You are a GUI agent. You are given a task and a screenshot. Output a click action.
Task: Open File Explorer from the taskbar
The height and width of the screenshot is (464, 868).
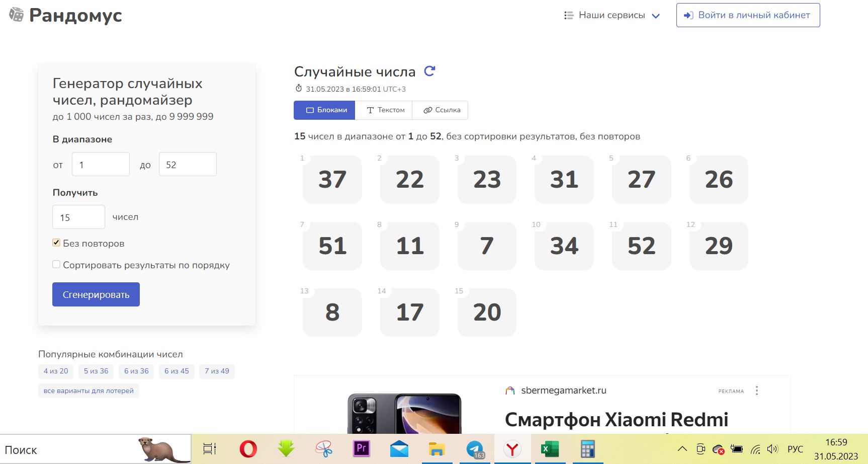[437, 449]
